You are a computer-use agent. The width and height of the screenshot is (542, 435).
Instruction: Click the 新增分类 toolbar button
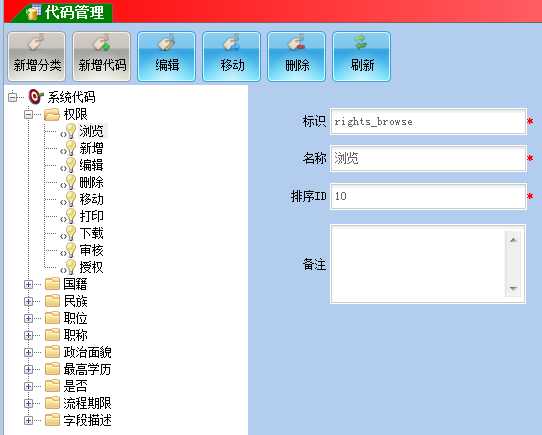click(x=37, y=56)
